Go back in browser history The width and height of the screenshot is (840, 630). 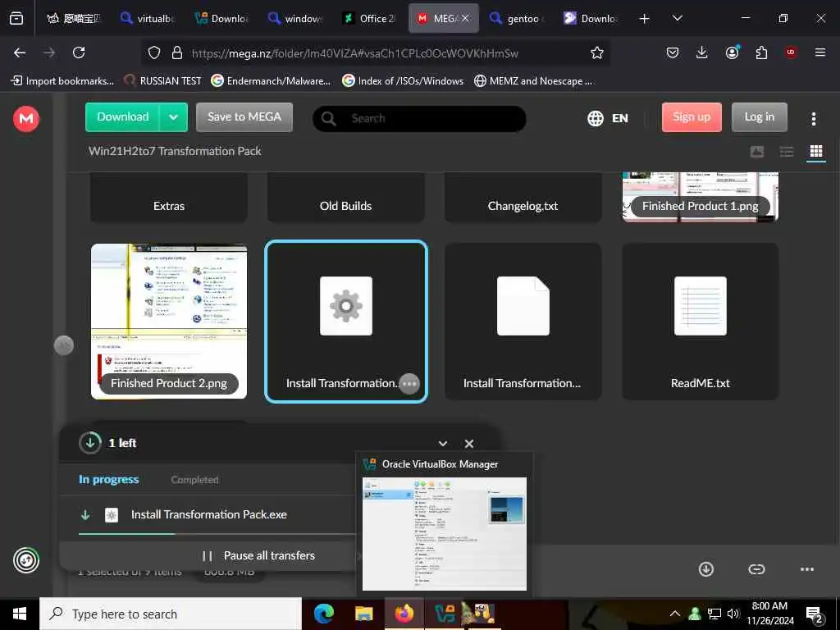[20, 52]
